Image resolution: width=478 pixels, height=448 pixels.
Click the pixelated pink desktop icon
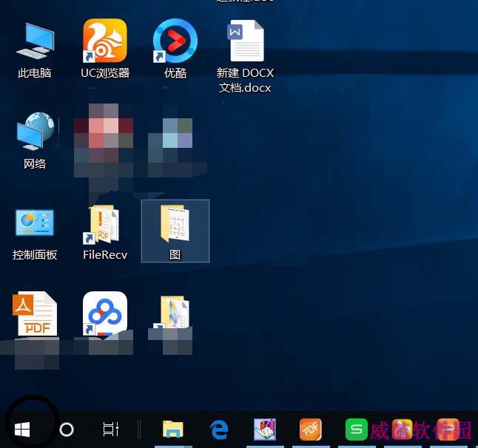tap(104, 140)
